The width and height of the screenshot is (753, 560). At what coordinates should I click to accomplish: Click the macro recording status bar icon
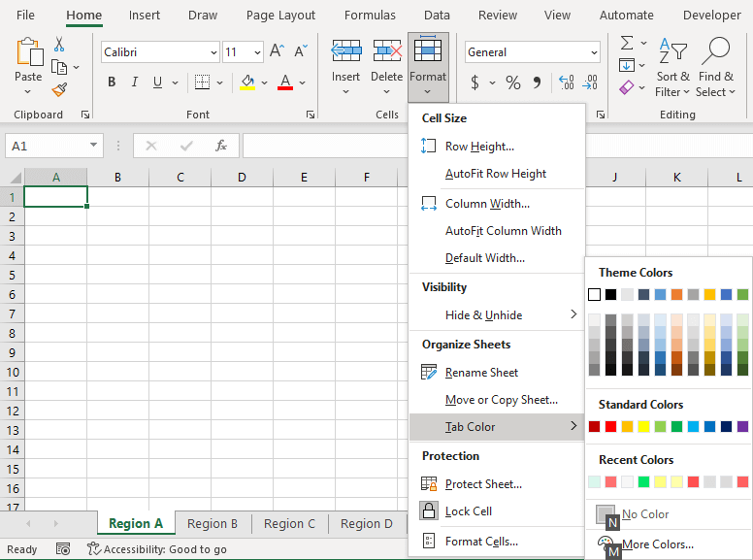(x=63, y=549)
